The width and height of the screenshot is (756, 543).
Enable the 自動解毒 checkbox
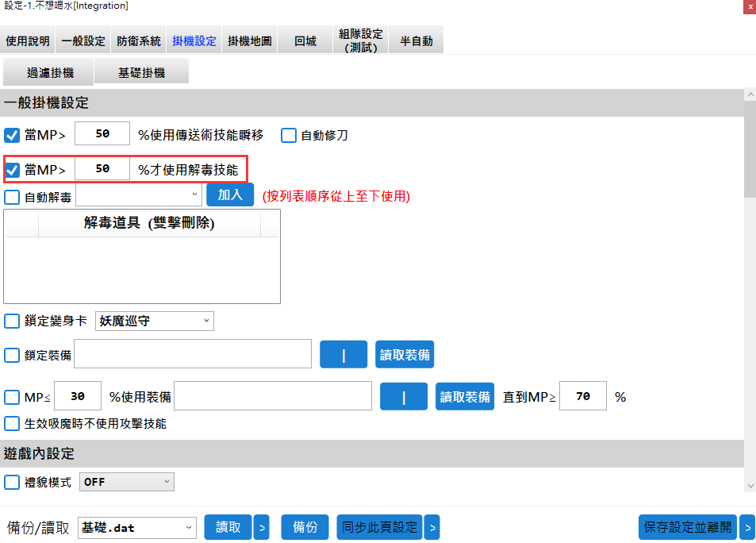coord(12,197)
